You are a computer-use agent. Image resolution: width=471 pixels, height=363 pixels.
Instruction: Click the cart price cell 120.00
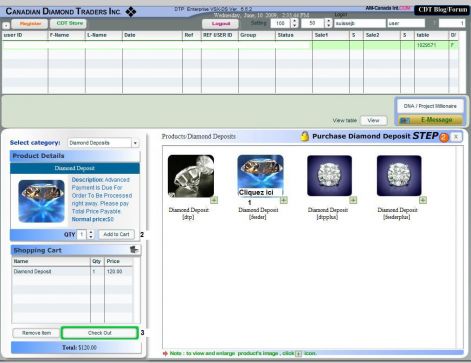pos(118,272)
